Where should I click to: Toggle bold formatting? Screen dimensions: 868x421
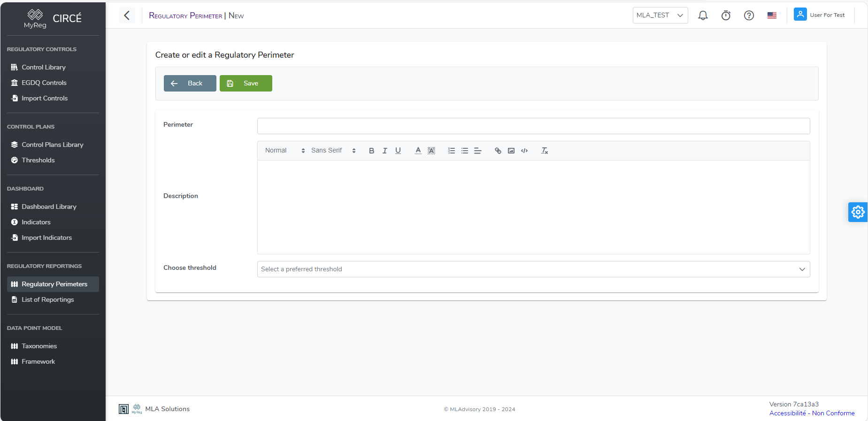tap(371, 151)
